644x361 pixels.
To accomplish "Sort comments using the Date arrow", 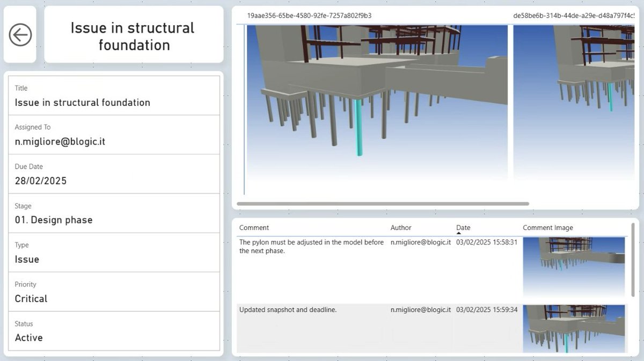I will (x=459, y=234).
